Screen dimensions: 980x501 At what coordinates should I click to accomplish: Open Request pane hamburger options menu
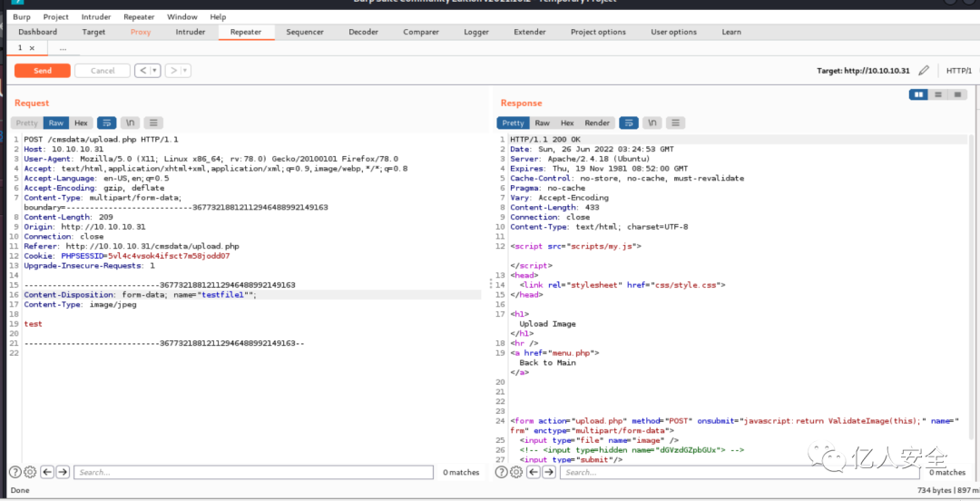[x=153, y=123]
